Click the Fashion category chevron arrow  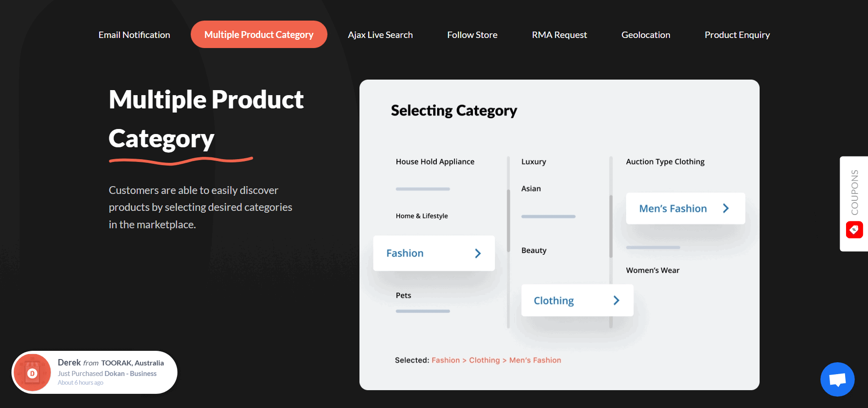click(x=478, y=253)
